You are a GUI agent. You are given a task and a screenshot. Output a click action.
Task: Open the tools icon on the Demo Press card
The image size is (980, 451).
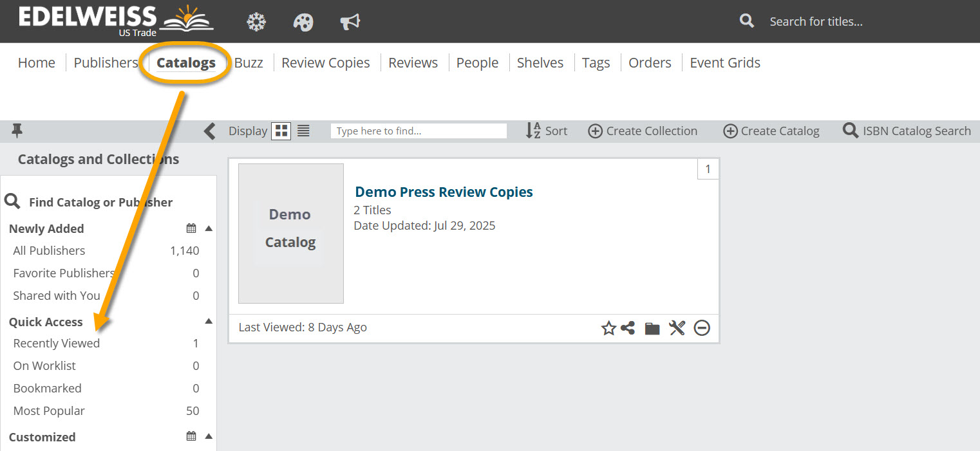(x=677, y=328)
